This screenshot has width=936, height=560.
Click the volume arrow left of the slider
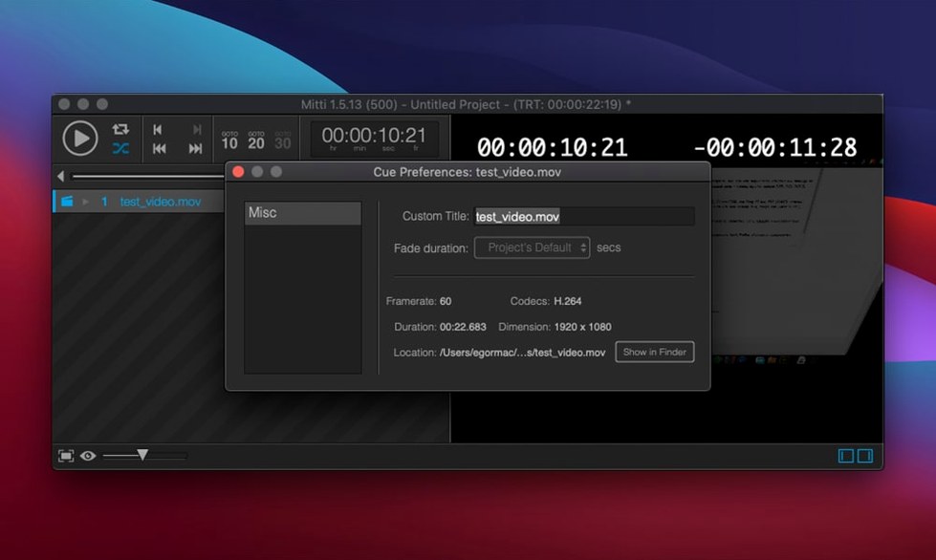60,176
